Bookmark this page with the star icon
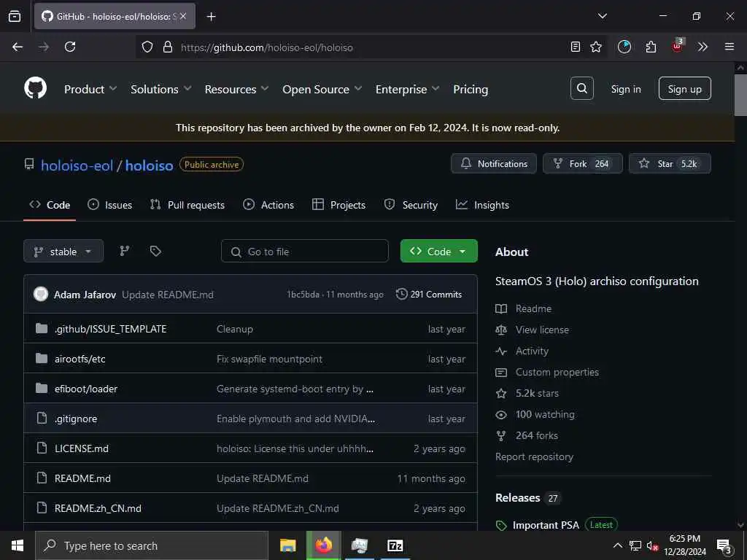 (596, 47)
